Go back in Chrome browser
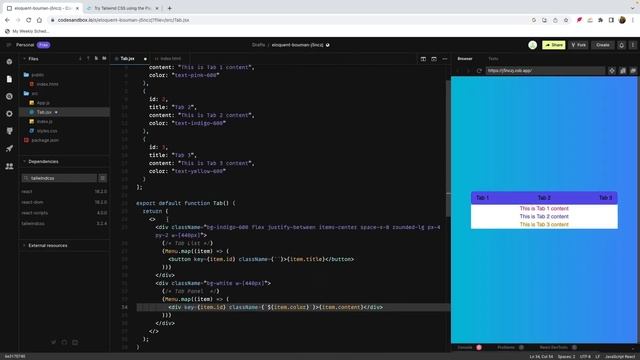The width and height of the screenshot is (640, 360). (x=7, y=20)
